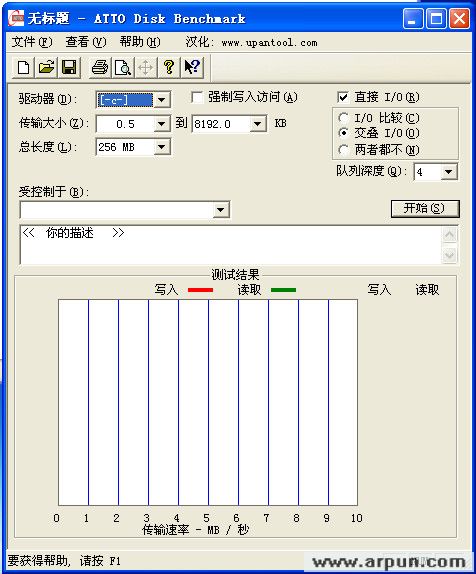The width and height of the screenshot is (476, 574).
Task: Expand the 传输大小 minimum size dropdown
Action: click(x=161, y=124)
